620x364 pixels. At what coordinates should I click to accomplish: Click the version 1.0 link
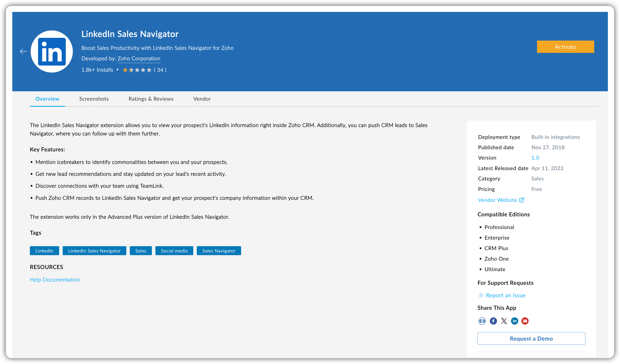coord(535,158)
